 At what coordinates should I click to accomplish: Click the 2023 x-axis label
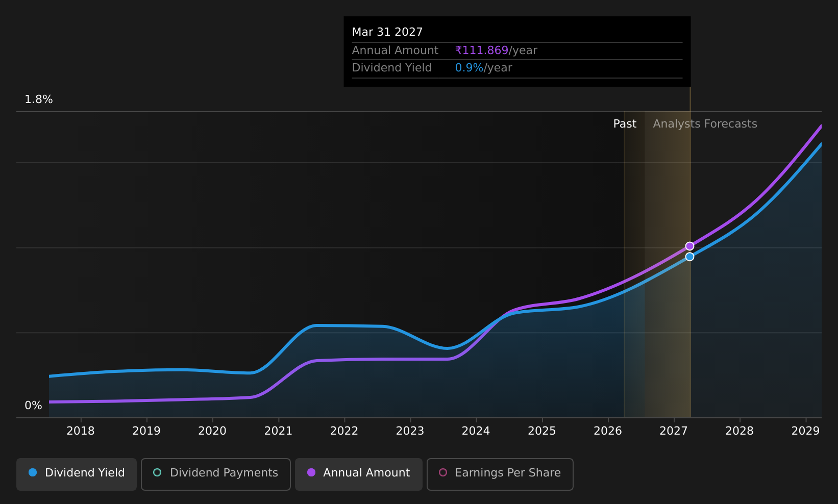(410, 431)
